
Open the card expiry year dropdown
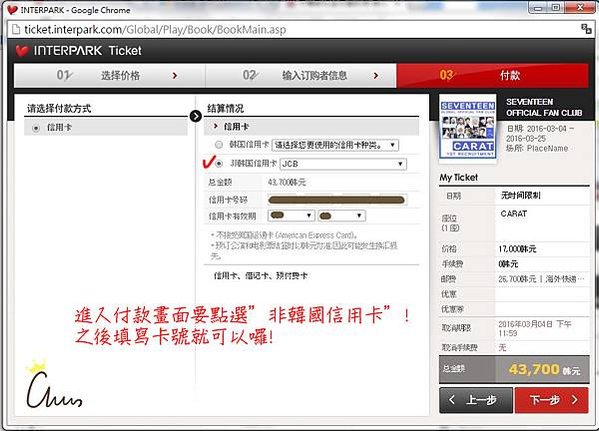click(342, 216)
